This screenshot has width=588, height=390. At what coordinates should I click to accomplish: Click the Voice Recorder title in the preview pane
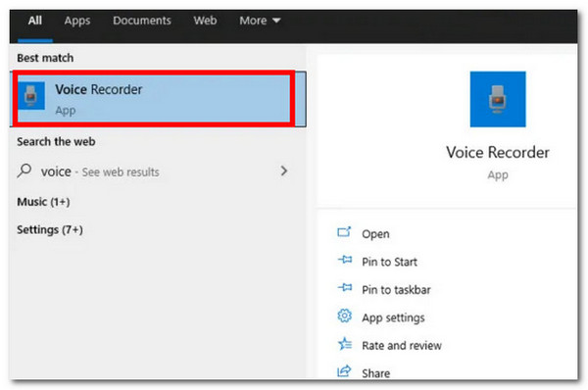(498, 152)
